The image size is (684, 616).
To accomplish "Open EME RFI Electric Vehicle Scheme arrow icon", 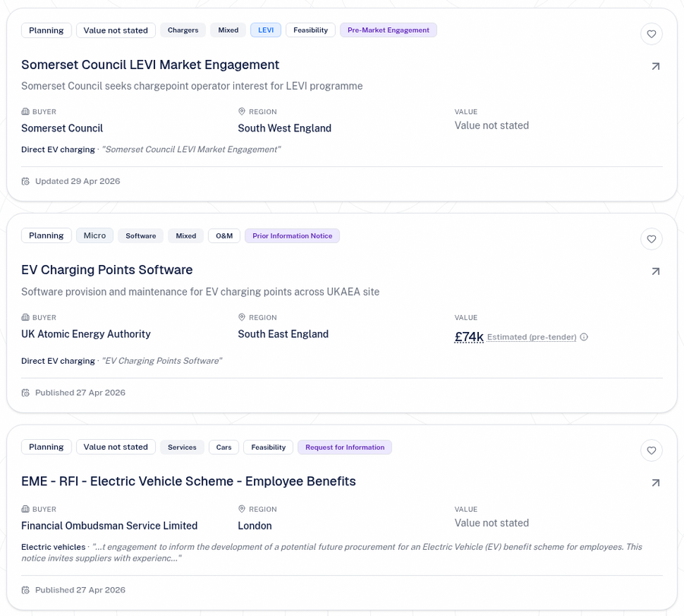I will coord(656,482).
